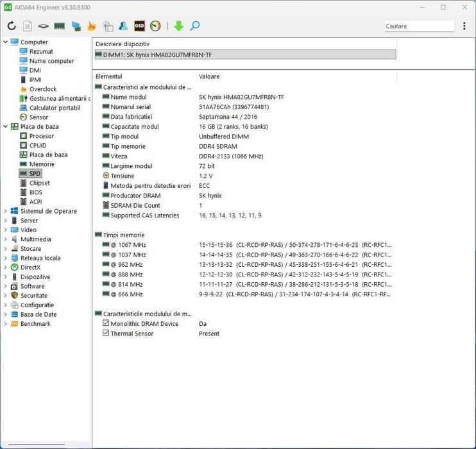Select the Supported CAS Latencies row
Viewport: 476px width, 449px height.
tap(245, 216)
